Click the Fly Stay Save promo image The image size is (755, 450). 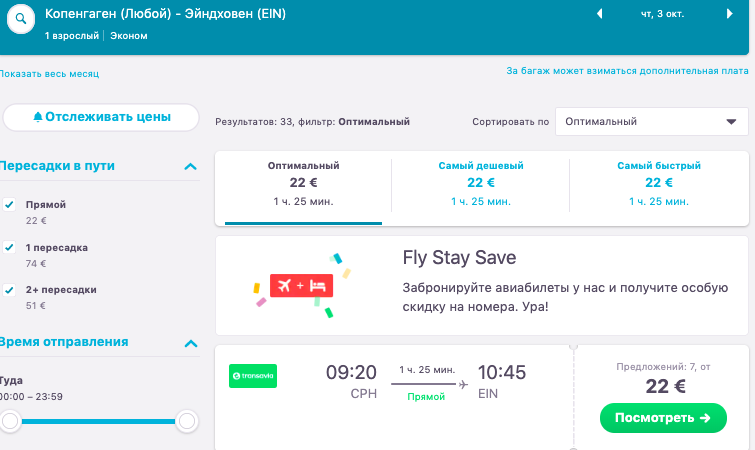[x=302, y=286]
